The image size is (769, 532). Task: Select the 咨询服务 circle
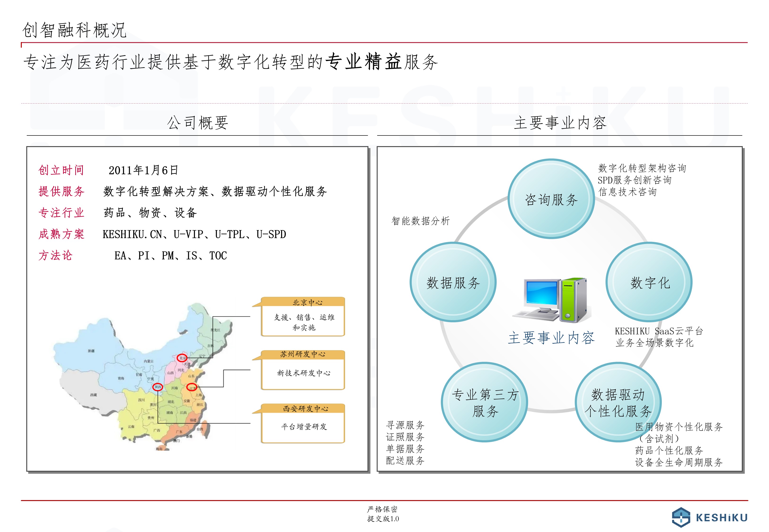pos(551,199)
